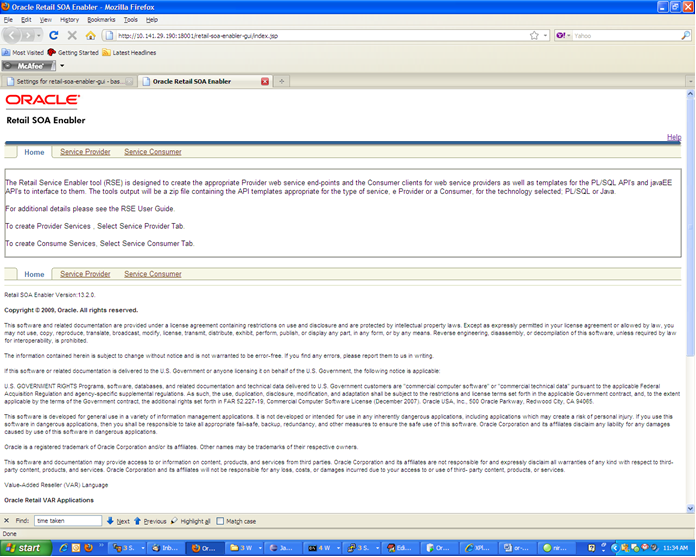The width and height of the screenshot is (696, 557).
Task: Select the lower Home tab
Action: (x=34, y=274)
